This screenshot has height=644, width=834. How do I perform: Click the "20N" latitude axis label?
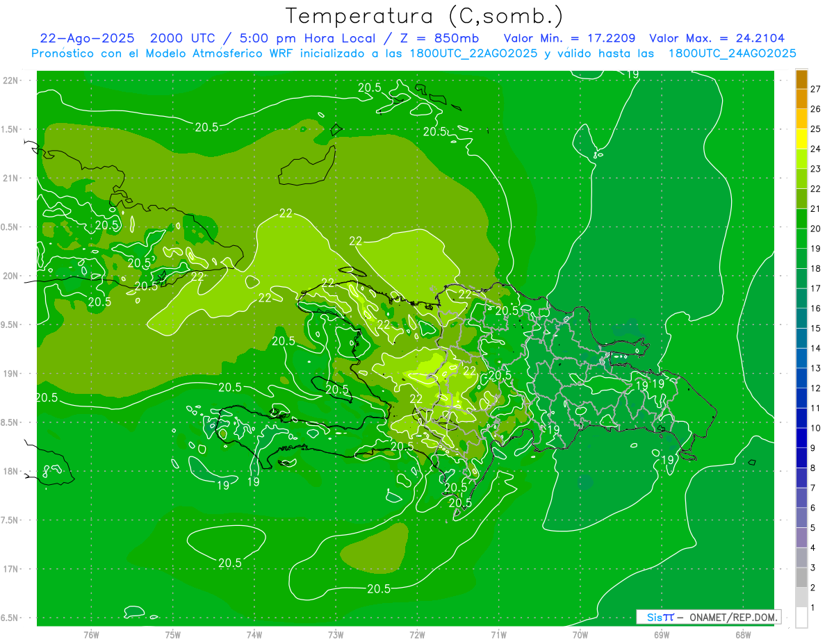pyautogui.click(x=12, y=276)
